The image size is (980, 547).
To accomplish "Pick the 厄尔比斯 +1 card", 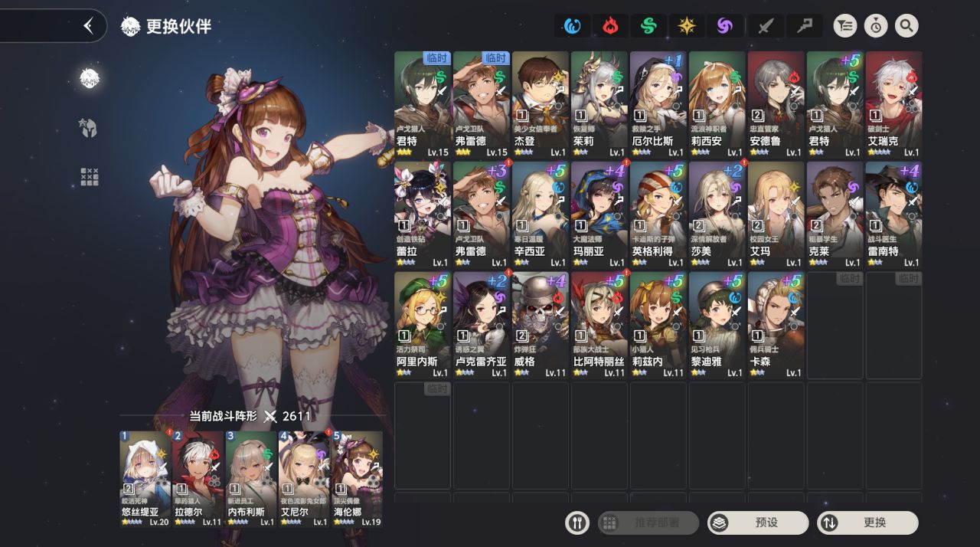I will pos(658,105).
